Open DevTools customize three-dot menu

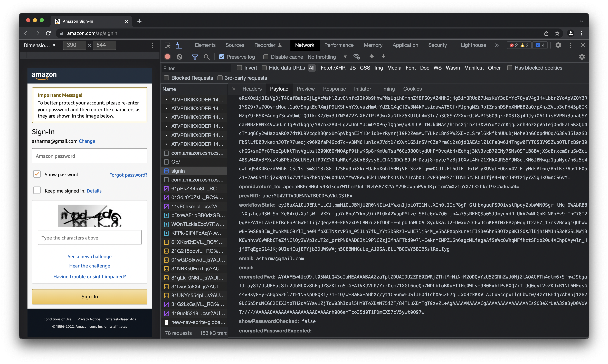click(x=570, y=45)
